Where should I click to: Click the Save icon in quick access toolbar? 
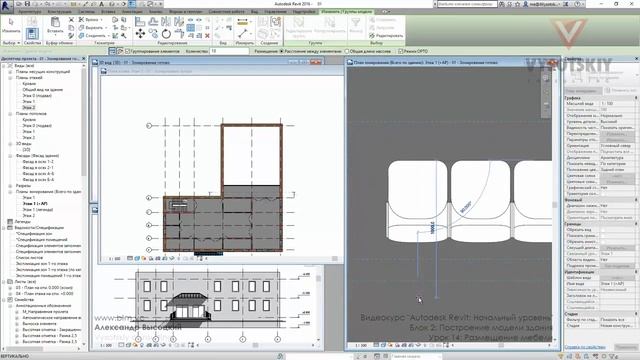pos(27,4)
